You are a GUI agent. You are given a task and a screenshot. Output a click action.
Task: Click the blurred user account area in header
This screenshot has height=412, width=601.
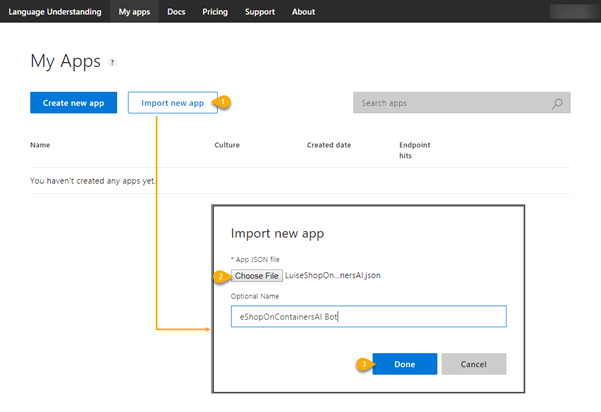point(573,12)
